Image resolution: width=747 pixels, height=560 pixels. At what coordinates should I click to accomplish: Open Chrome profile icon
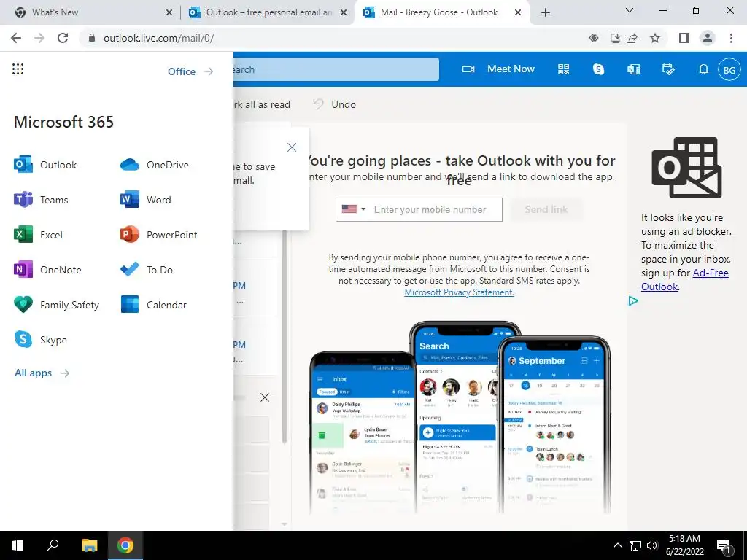708,38
